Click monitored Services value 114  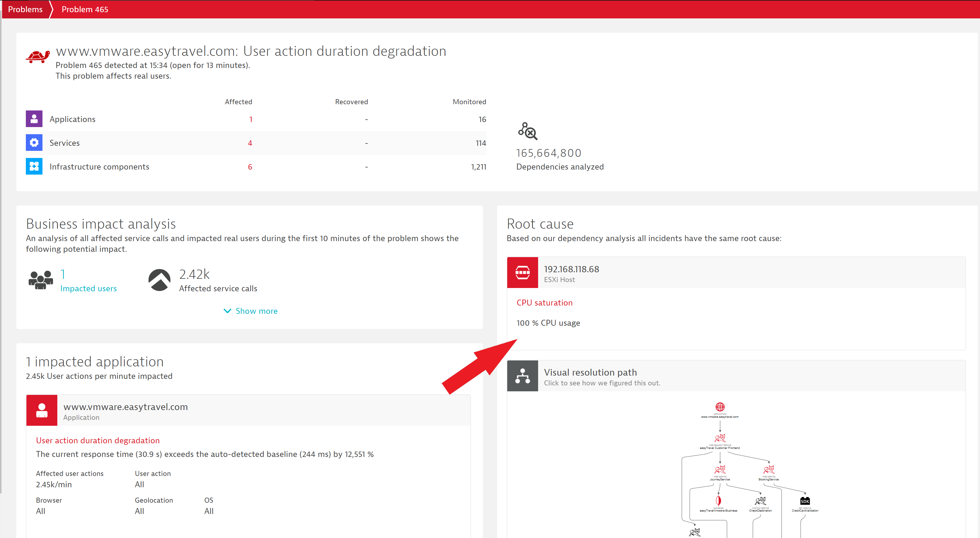pyautogui.click(x=481, y=143)
